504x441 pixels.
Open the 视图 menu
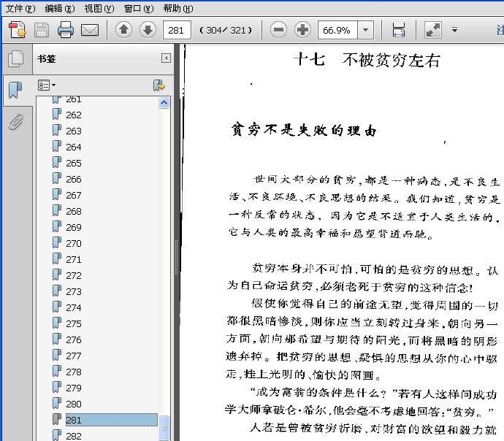point(99,8)
